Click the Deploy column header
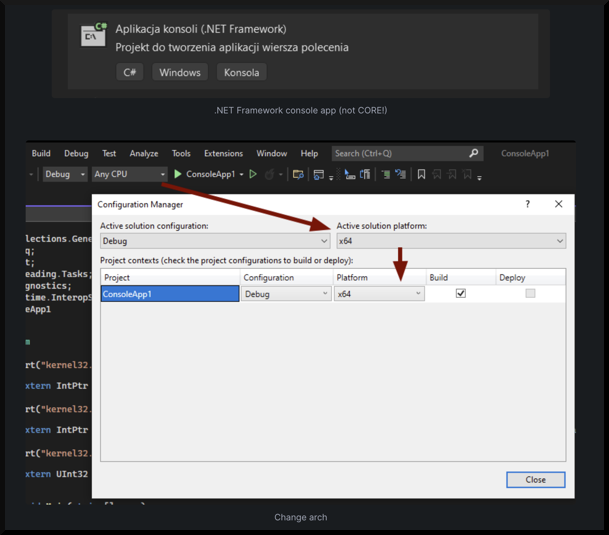This screenshot has height=535, width=609. (531, 277)
